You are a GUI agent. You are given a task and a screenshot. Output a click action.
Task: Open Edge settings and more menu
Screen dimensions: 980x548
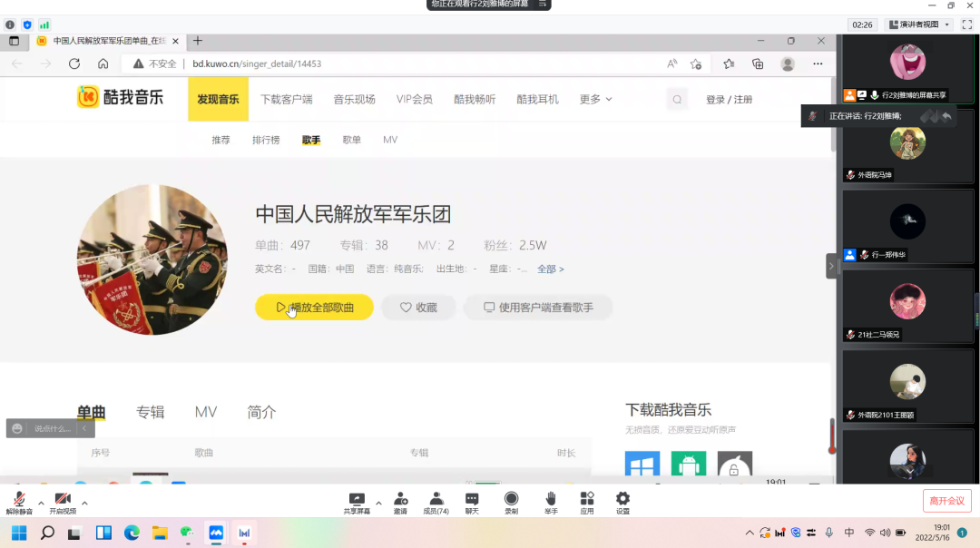(x=818, y=64)
